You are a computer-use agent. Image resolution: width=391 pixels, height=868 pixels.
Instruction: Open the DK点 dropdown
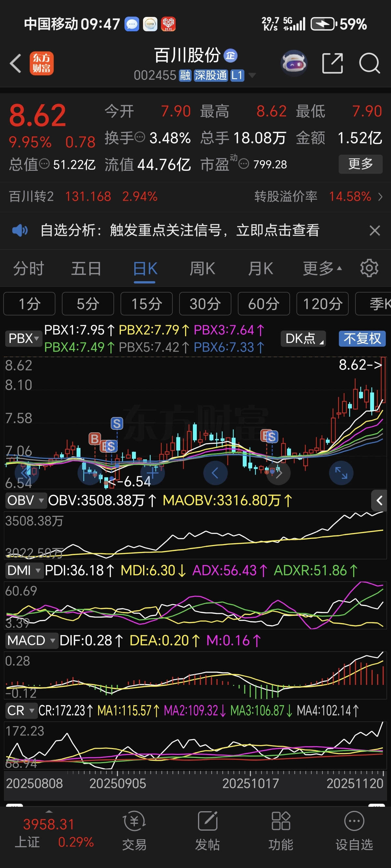pos(303,338)
